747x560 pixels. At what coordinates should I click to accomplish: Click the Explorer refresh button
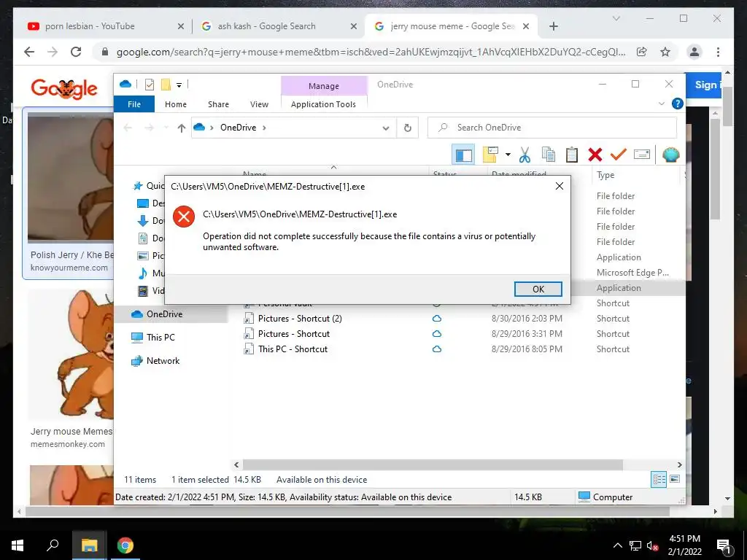(407, 128)
